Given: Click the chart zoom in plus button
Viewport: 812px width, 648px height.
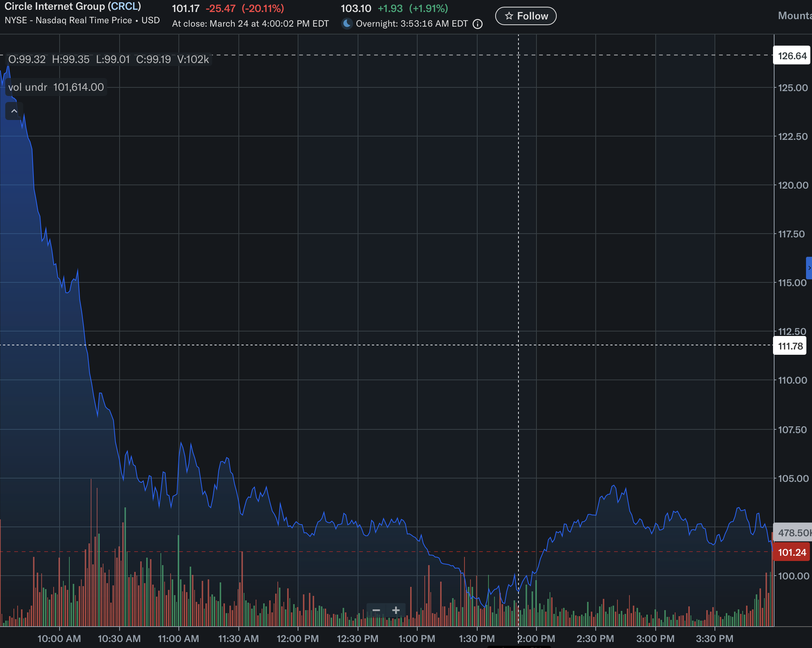Looking at the screenshot, I should coord(396,610).
